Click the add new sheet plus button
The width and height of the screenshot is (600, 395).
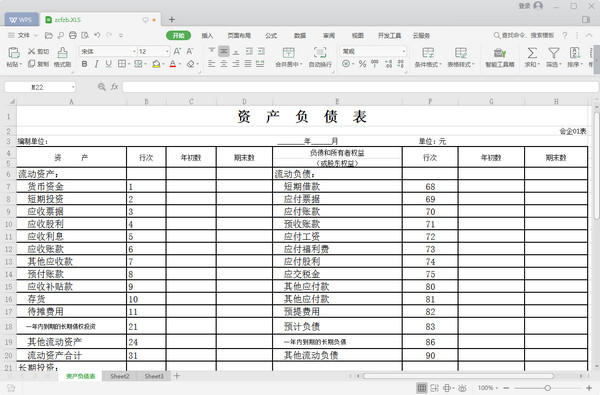pyautogui.click(x=177, y=376)
